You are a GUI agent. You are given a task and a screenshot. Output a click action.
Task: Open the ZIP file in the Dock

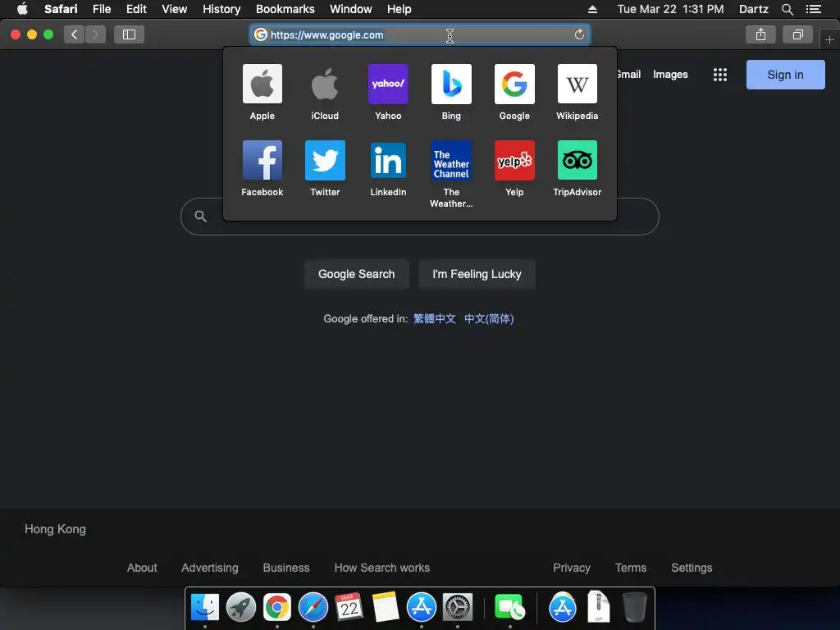coord(598,607)
